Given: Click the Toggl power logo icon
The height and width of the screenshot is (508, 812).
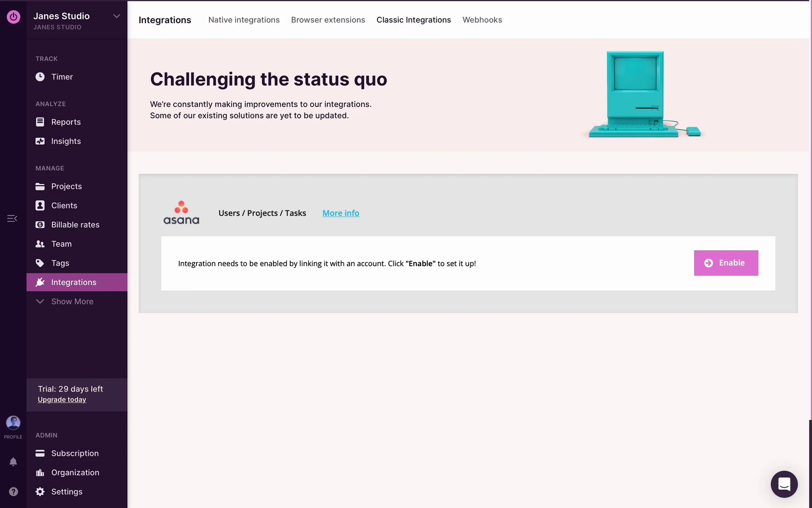Looking at the screenshot, I should [x=13, y=17].
